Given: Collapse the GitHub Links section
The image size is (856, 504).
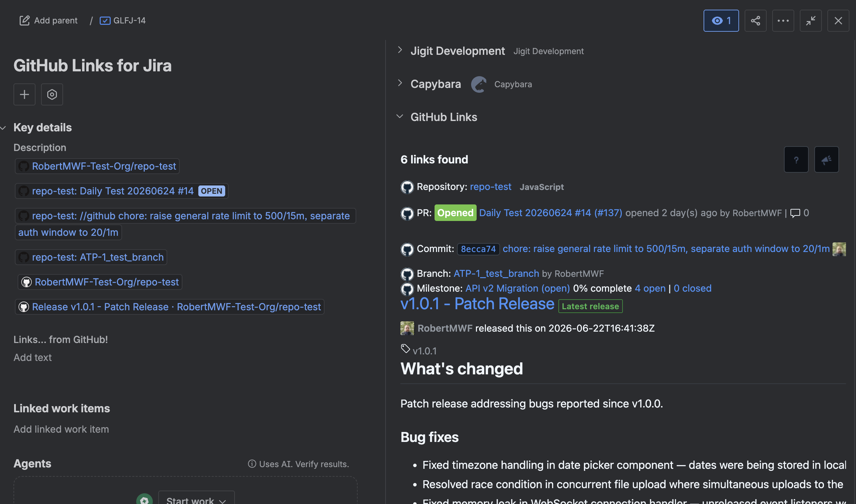Looking at the screenshot, I should click(400, 117).
